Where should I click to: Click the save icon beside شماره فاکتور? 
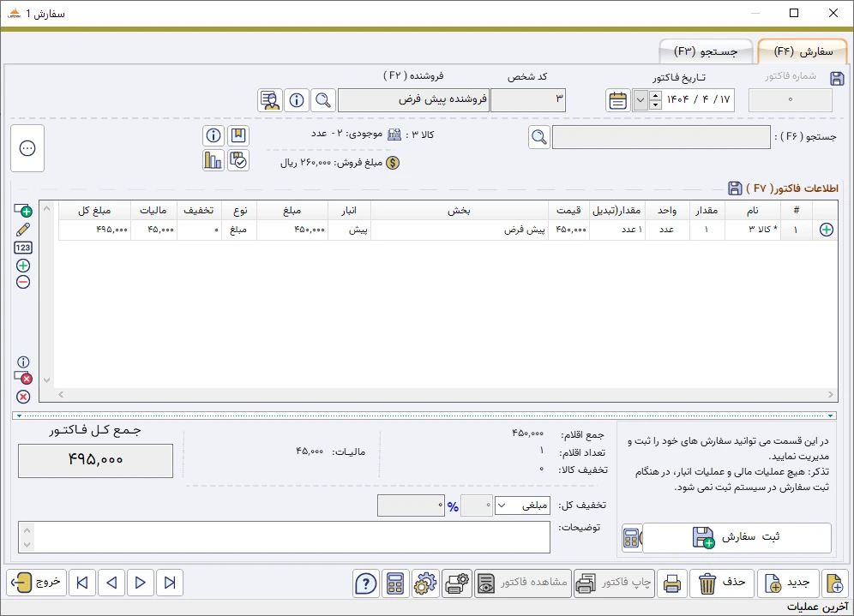(837, 78)
